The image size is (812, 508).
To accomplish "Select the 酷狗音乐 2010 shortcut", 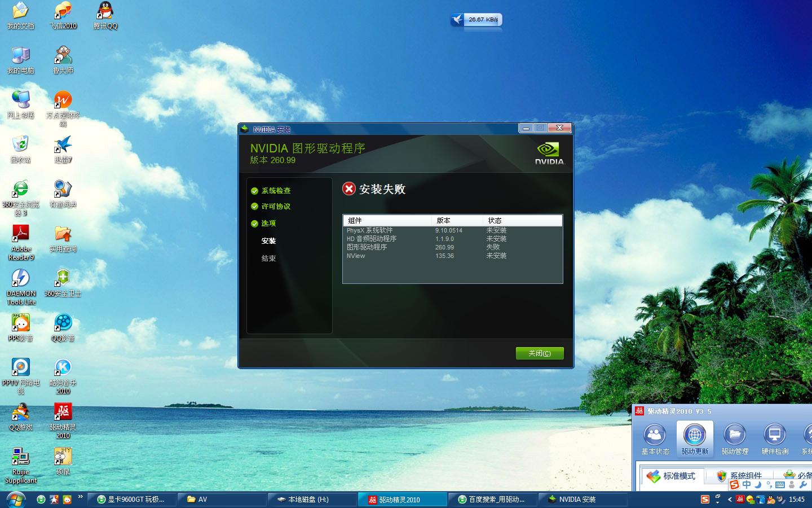I will point(63,376).
